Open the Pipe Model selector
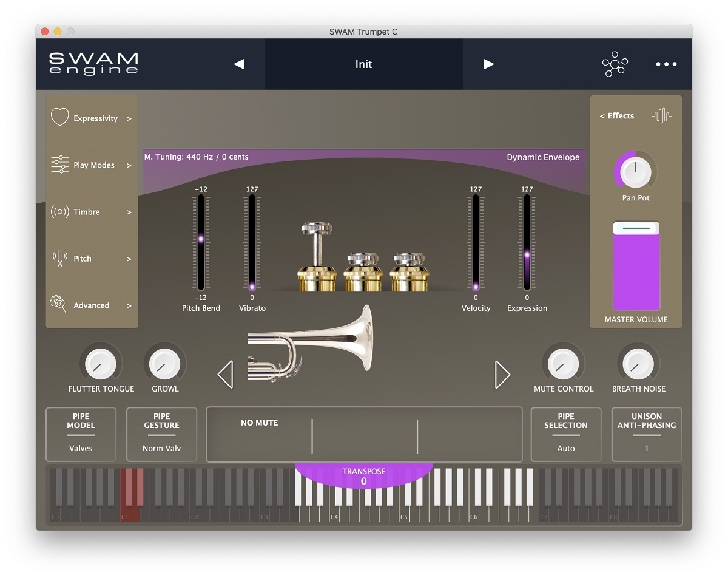The height and width of the screenshot is (578, 728). pos(81,434)
